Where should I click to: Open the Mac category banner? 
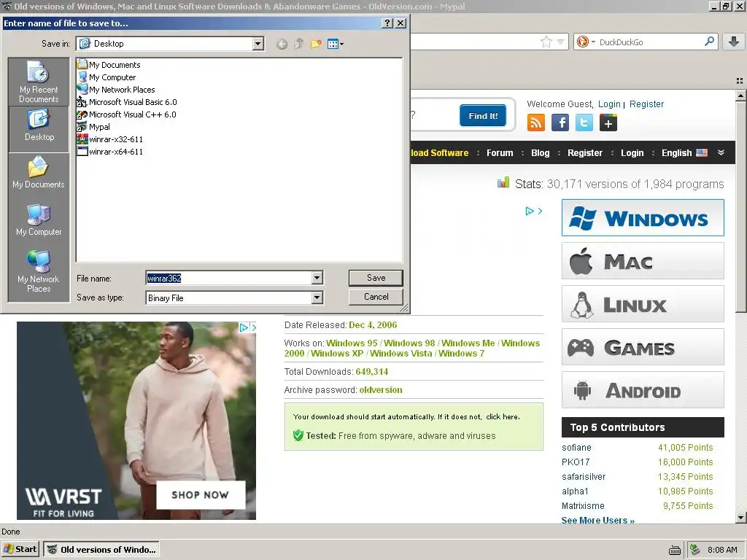[643, 261]
